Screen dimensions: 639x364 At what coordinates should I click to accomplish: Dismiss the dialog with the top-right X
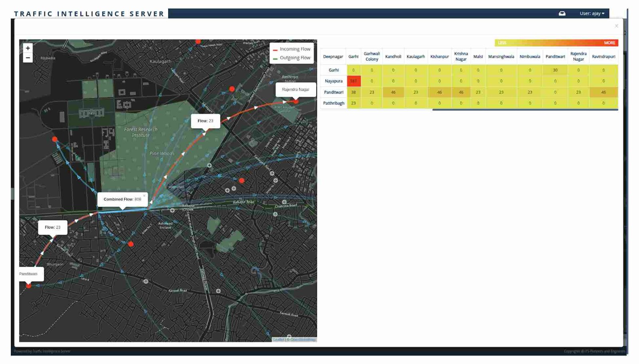(x=616, y=26)
